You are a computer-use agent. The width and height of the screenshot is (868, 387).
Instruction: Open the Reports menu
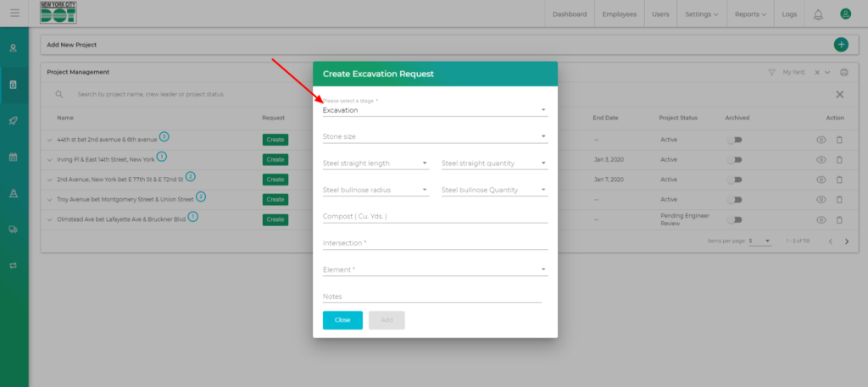(x=750, y=14)
